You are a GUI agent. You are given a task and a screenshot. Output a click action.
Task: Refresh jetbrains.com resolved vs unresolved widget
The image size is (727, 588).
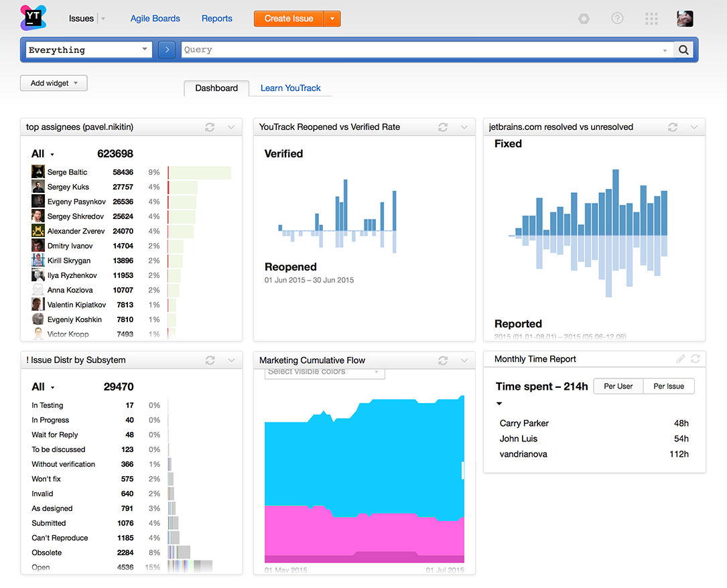point(673,127)
